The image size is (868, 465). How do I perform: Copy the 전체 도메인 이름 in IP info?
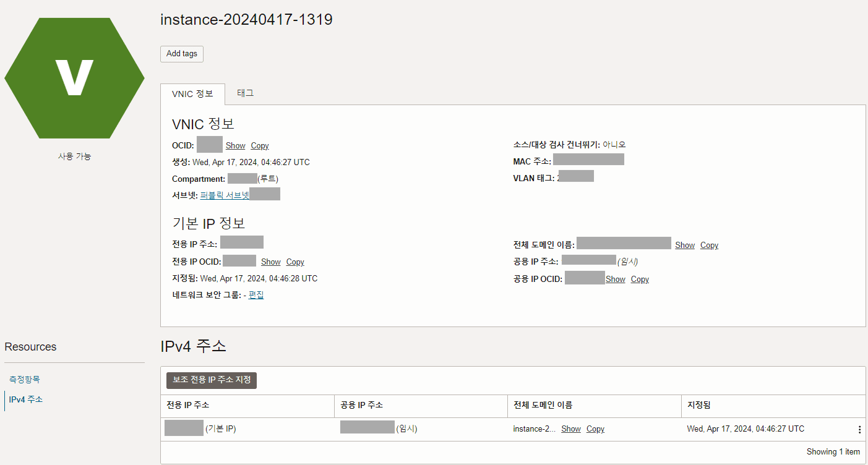[709, 245]
